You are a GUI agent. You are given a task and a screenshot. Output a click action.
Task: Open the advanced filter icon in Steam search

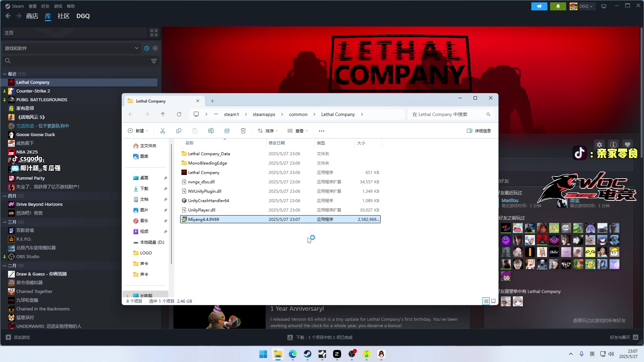154,61
